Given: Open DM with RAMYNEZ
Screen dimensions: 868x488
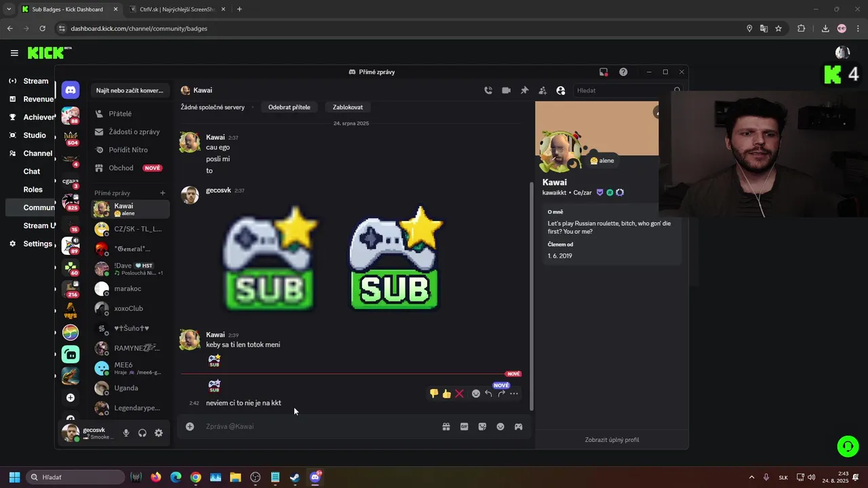Looking at the screenshot, I should point(130,348).
